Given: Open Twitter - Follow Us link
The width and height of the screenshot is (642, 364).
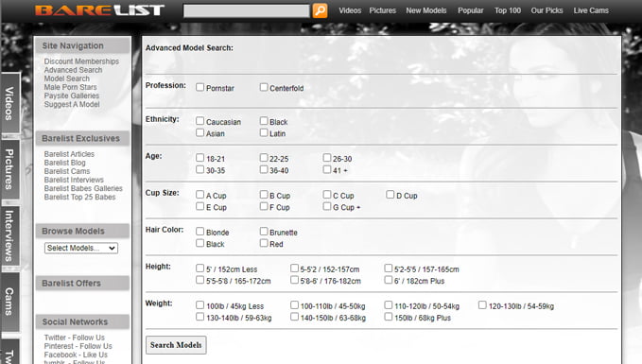Looking at the screenshot, I should click(x=74, y=338).
